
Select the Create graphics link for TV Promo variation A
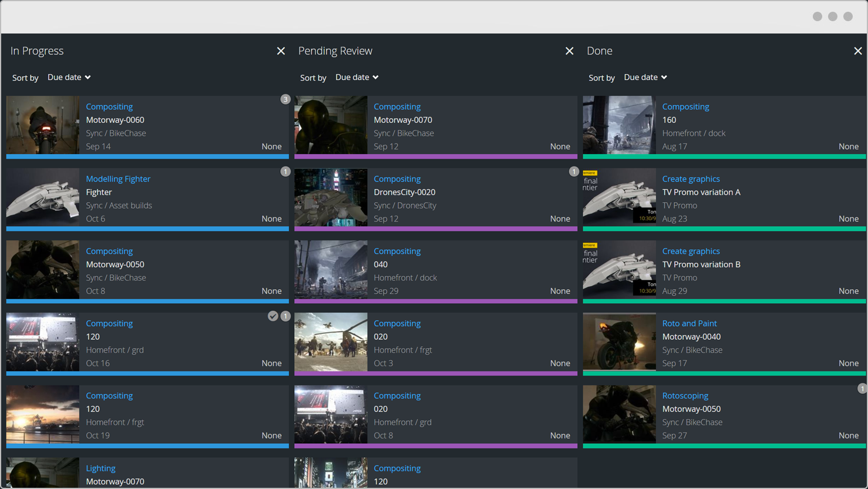(x=691, y=179)
